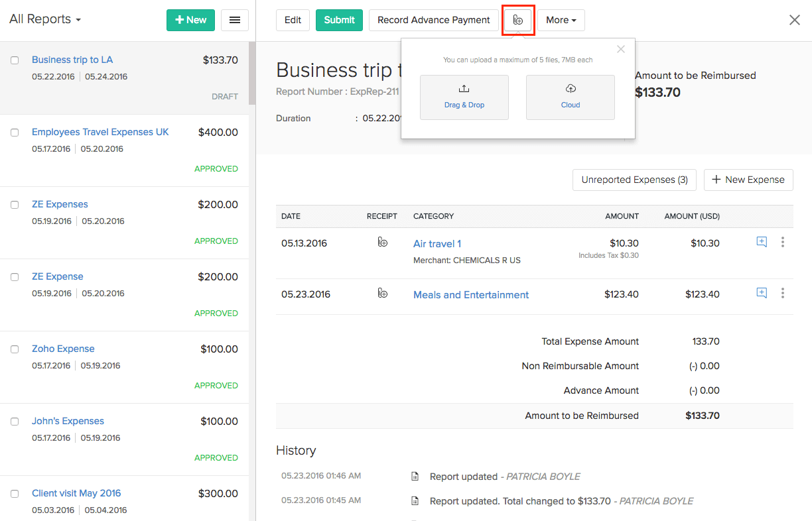Check the Zoho Expense report checkbox
The height and width of the screenshot is (521, 812).
(x=15, y=349)
